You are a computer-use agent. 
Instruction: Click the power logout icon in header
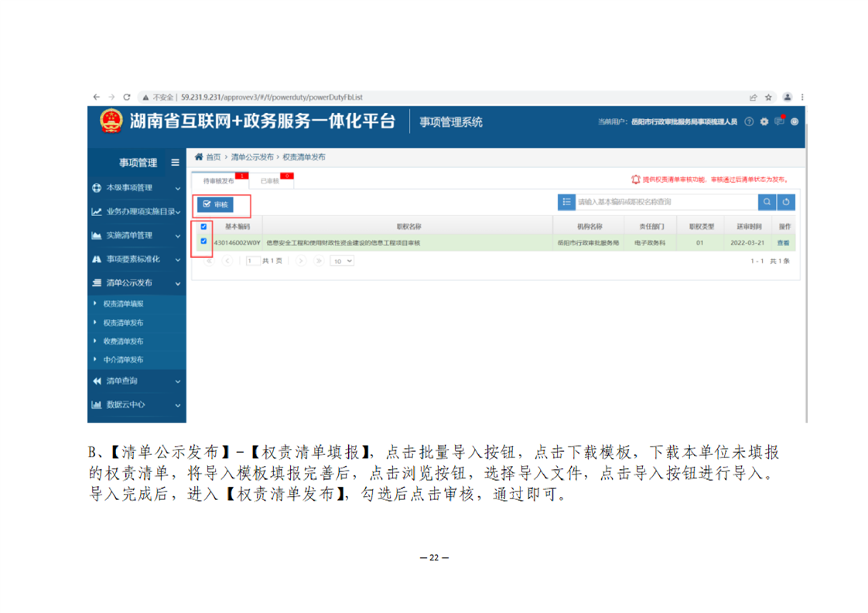point(795,122)
